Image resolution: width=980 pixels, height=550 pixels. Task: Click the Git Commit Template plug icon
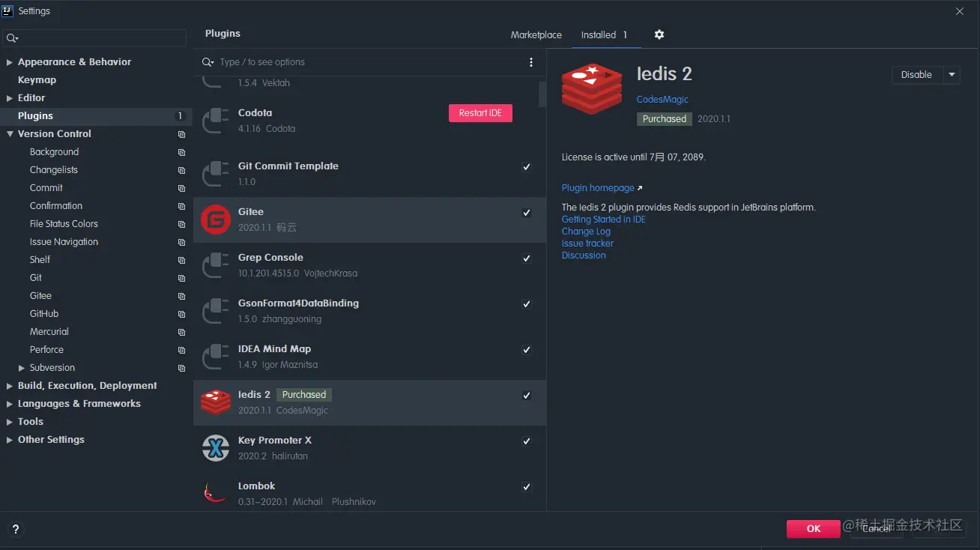(216, 174)
